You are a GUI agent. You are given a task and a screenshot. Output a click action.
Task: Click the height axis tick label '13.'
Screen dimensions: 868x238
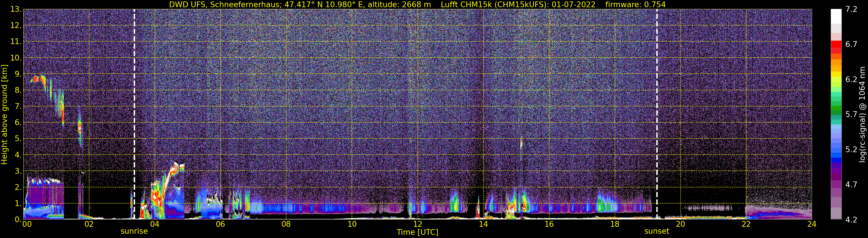[16, 10]
